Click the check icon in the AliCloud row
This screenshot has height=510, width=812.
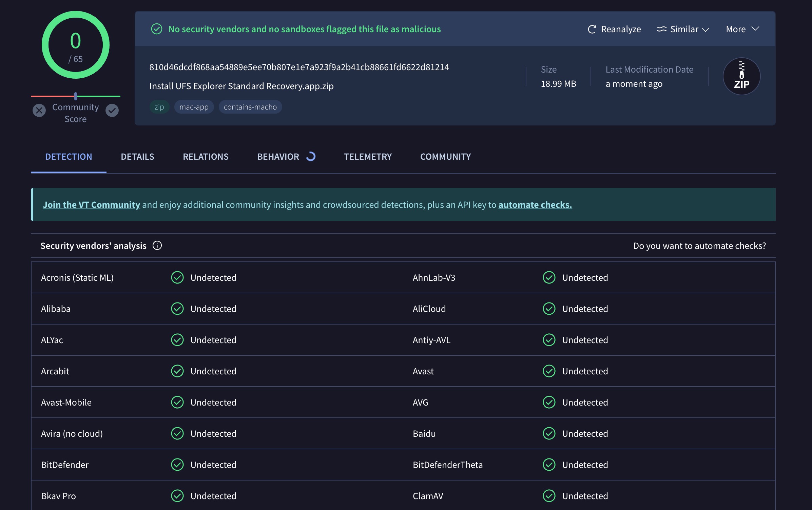click(549, 309)
